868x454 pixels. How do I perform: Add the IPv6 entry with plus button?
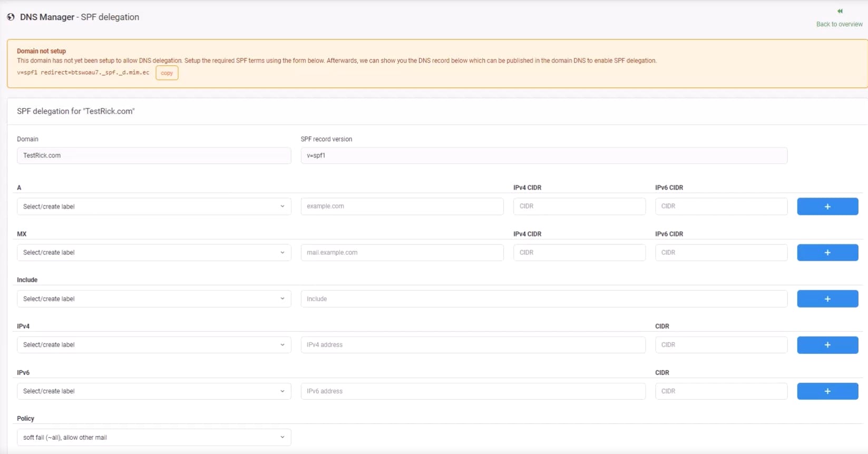click(x=827, y=391)
